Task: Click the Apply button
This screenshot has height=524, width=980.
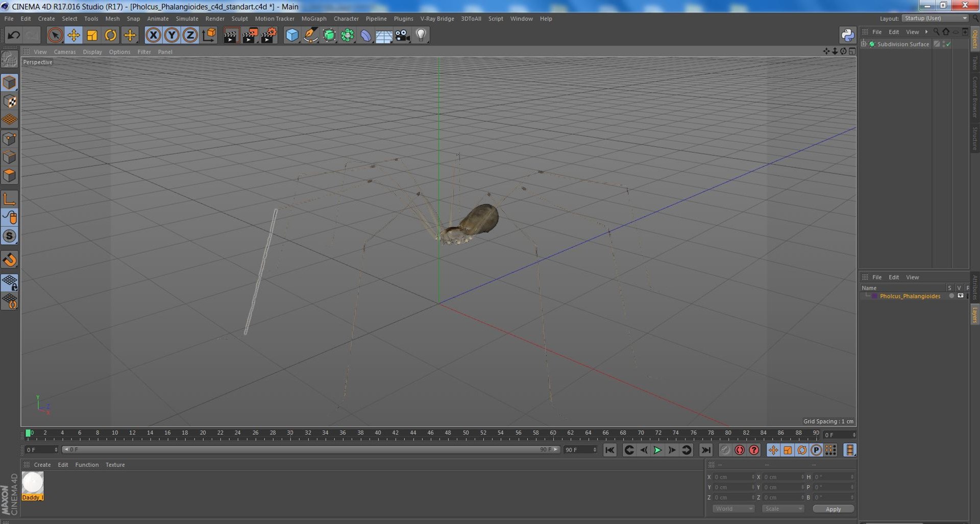Action: click(833, 509)
